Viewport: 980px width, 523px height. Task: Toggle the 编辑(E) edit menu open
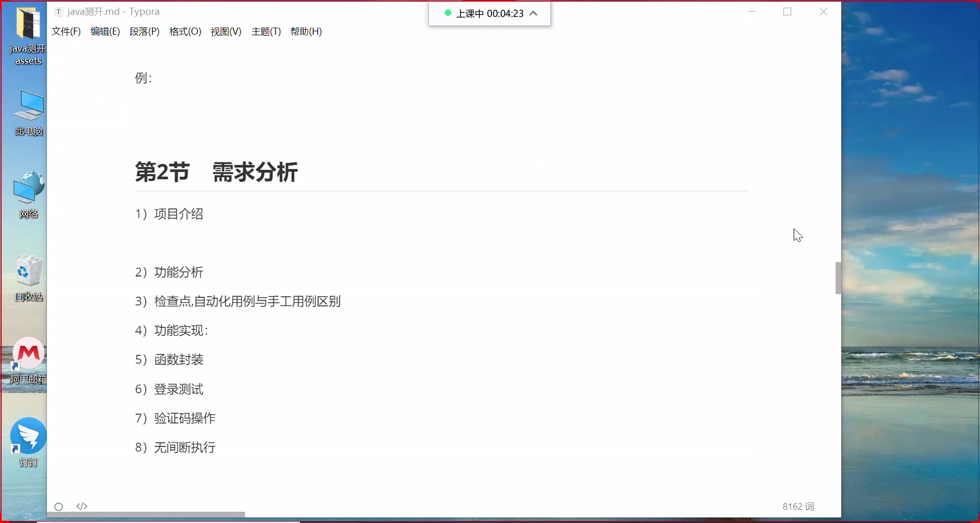pyautogui.click(x=105, y=31)
